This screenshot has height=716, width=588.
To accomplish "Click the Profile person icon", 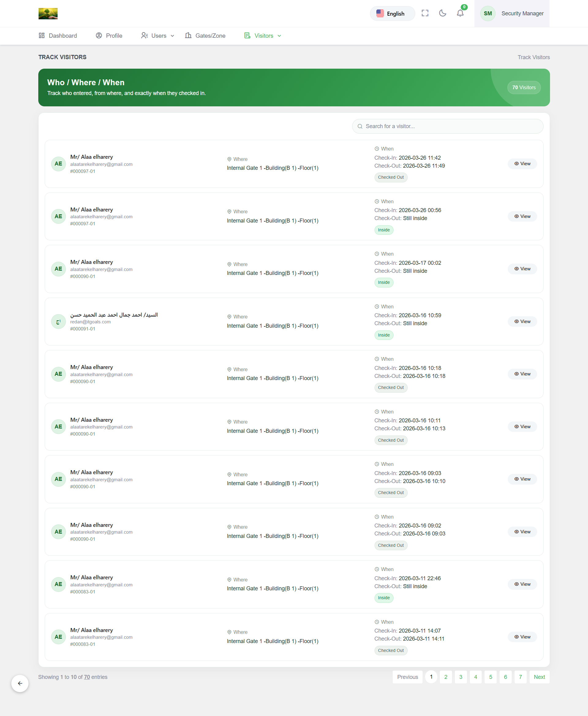I will pyautogui.click(x=99, y=36).
